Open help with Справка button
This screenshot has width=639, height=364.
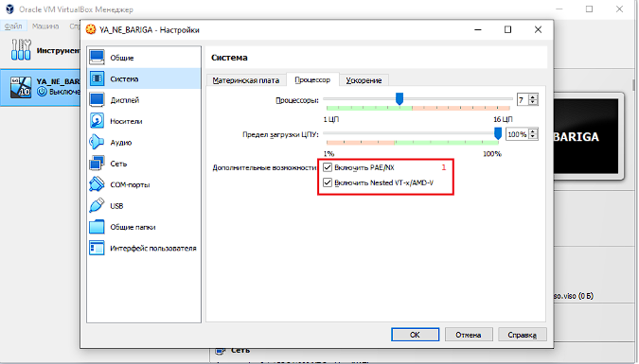pyautogui.click(x=522, y=335)
